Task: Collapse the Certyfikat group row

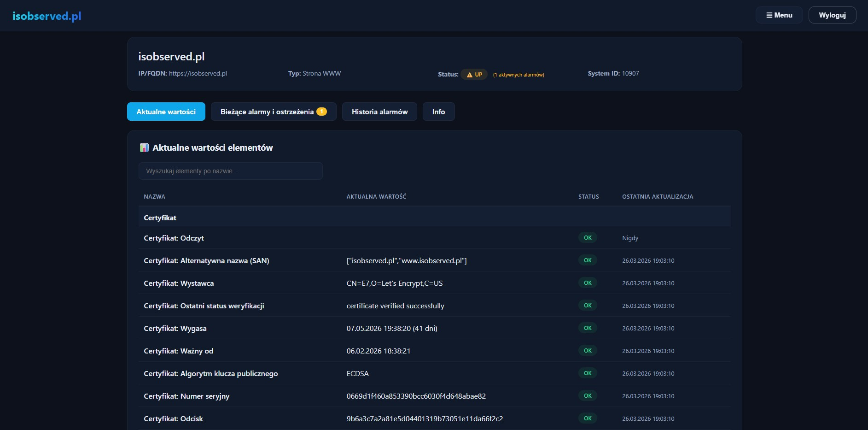Action: click(x=434, y=218)
